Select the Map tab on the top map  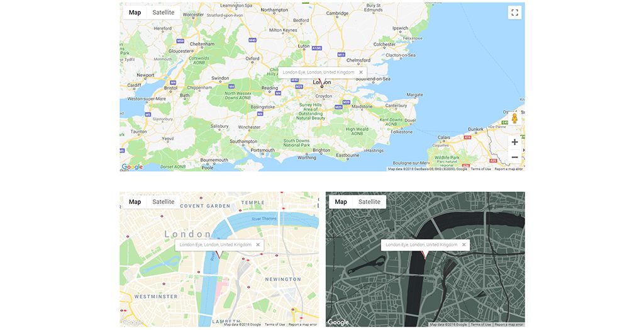(135, 13)
